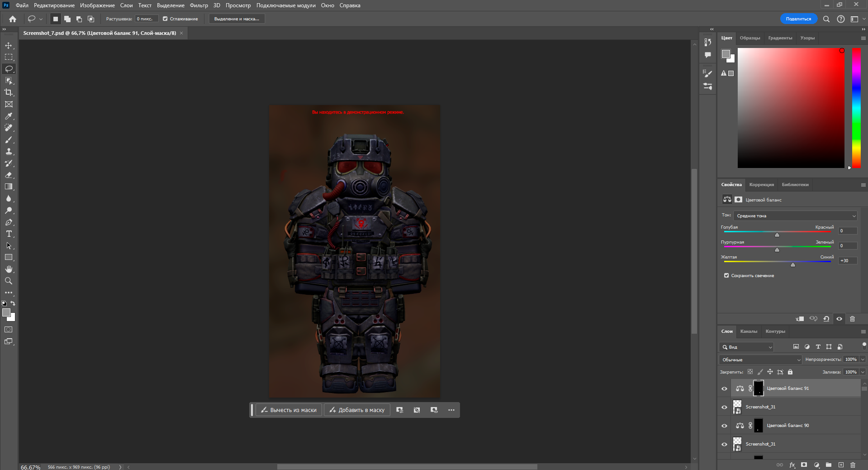Viewport: 868px width, 470px height.
Task: Click Вычесть из маски button
Action: [x=289, y=410]
